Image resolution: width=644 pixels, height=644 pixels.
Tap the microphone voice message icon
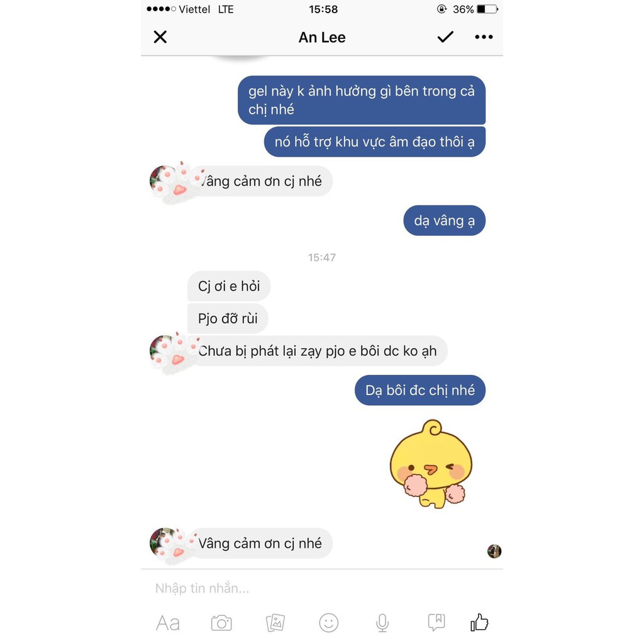(x=382, y=623)
